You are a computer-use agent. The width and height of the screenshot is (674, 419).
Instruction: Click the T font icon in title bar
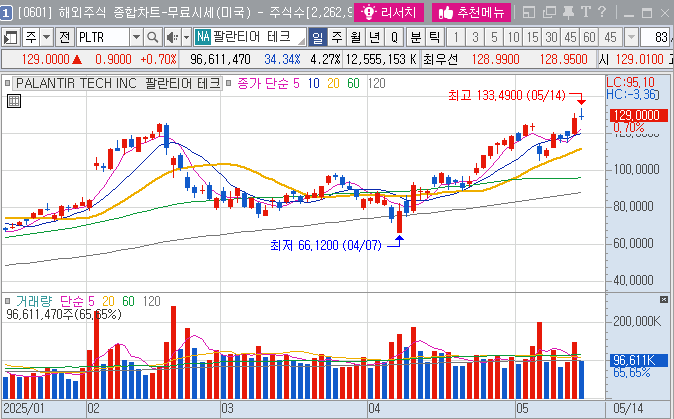(585, 12)
